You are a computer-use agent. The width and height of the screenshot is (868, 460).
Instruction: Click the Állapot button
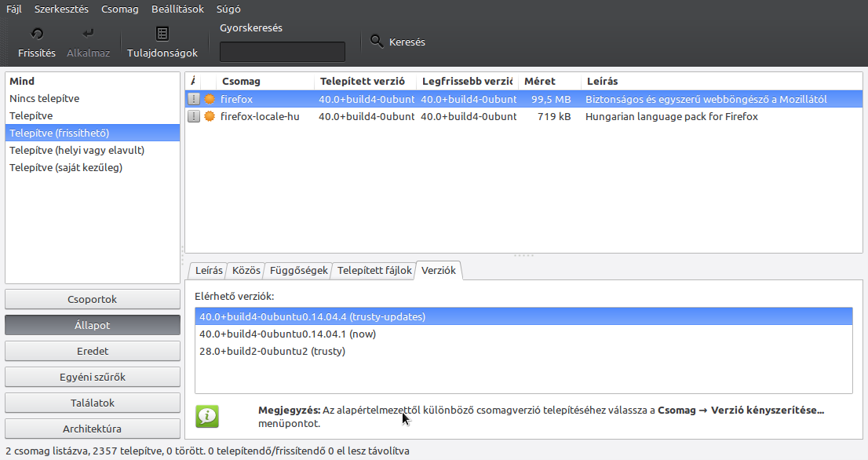click(93, 326)
